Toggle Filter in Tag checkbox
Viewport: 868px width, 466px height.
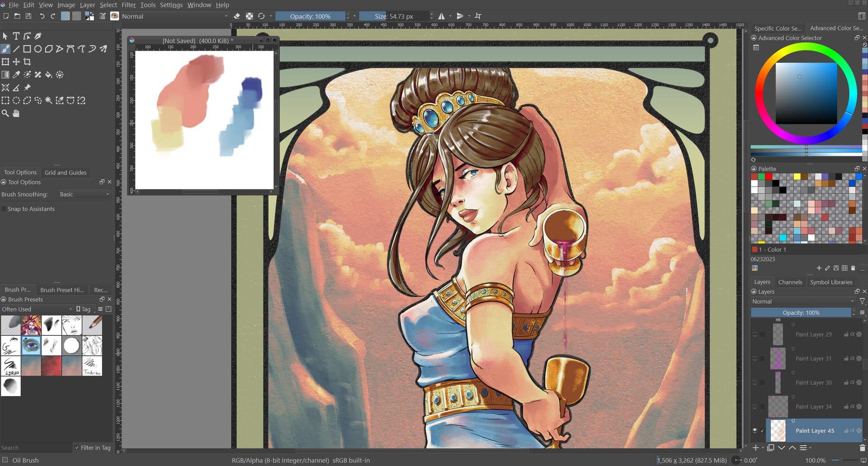coord(77,447)
